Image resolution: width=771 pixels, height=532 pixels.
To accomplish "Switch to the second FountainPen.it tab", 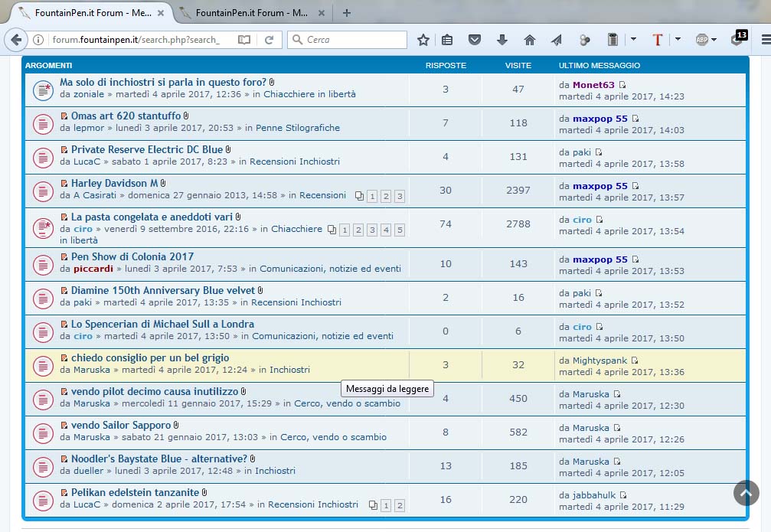I will point(250,13).
